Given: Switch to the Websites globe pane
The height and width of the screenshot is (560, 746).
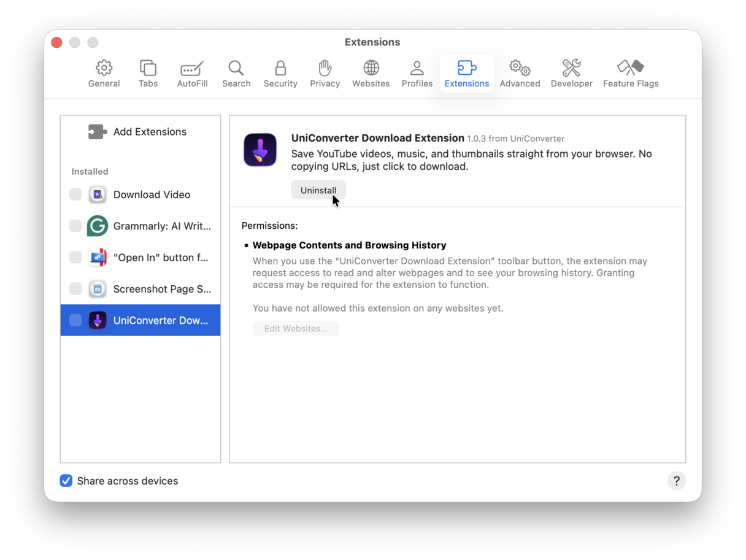Looking at the screenshot, I should click(371, 74).
